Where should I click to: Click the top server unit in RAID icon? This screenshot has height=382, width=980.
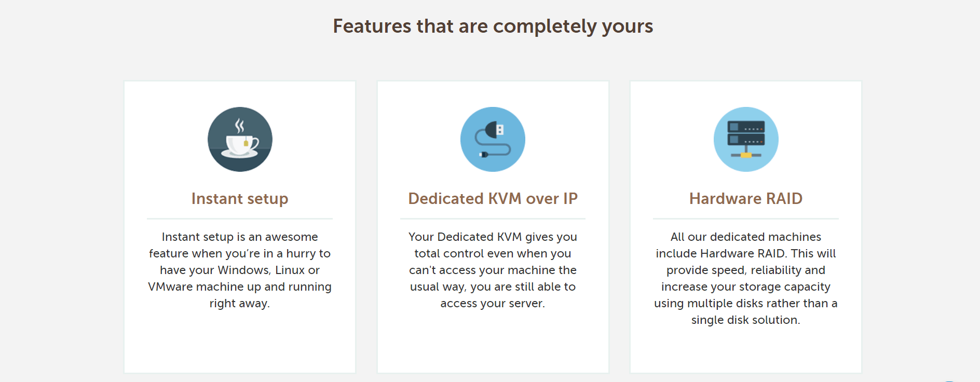746,127
